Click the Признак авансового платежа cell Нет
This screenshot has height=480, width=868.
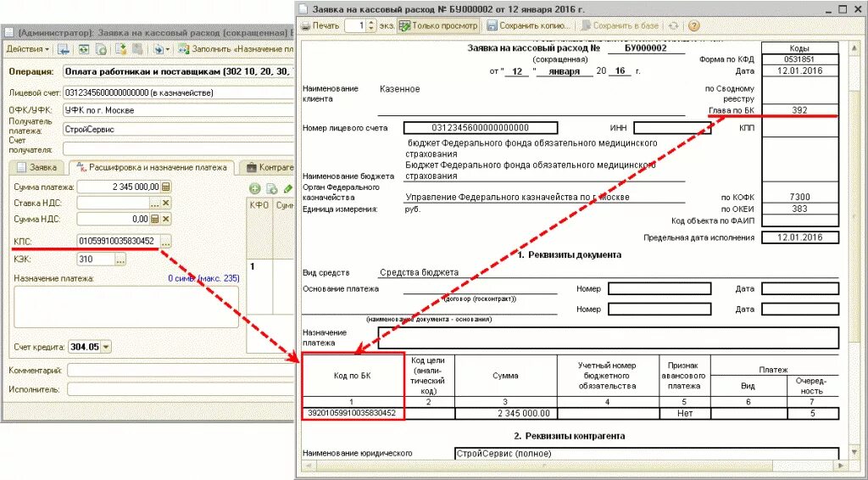click(685, 413)
